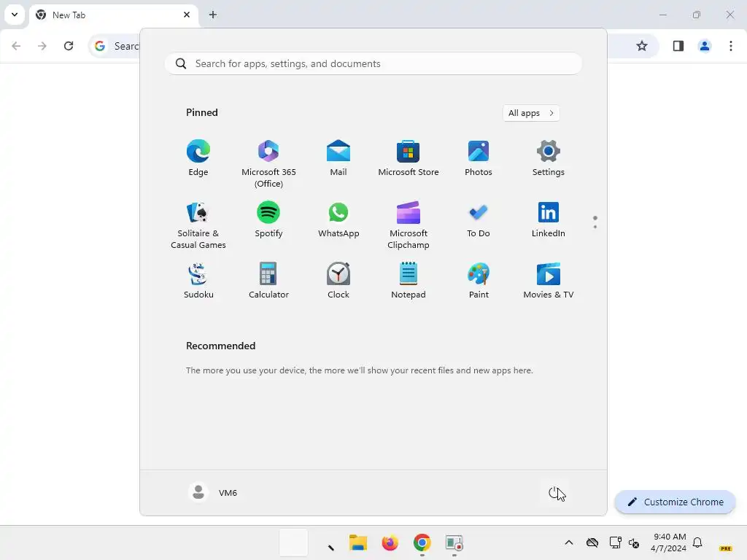The height and width of the screenshot is (560, 747).
Task: Click Customize Chrome button
Action: [x=675, y=502]
